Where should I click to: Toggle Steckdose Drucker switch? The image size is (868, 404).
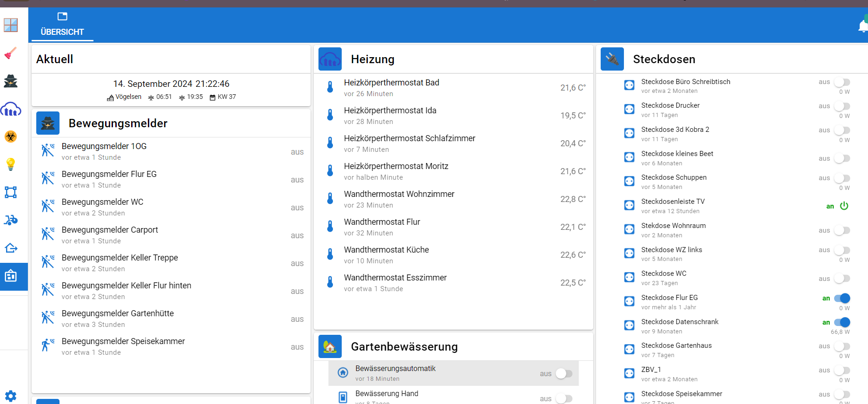click(842, 106)
